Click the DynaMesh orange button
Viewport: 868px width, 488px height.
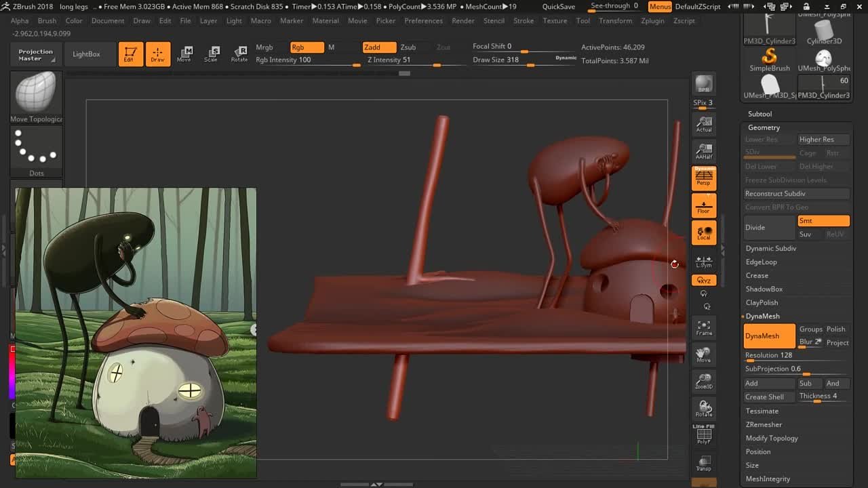[x=769, y=336]
